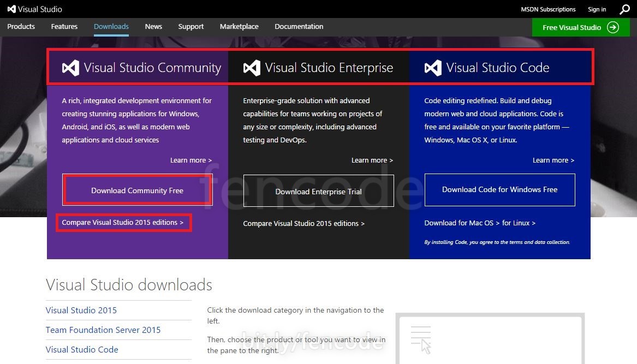Click Download Community Free button
Image resolution: width=637 pixels, height=364 pixels.
pyautogui.click(x=138, y=190)
